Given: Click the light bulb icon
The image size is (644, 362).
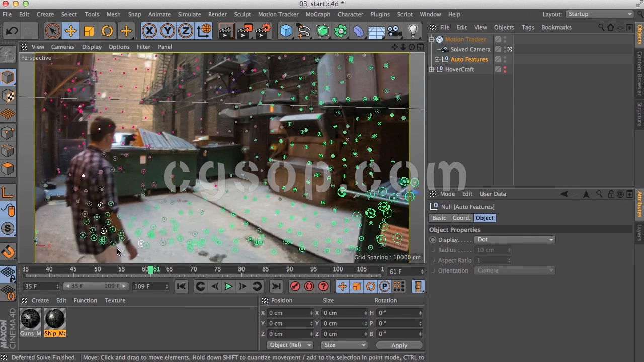Looking at the screenshot, I should point(413,31).
